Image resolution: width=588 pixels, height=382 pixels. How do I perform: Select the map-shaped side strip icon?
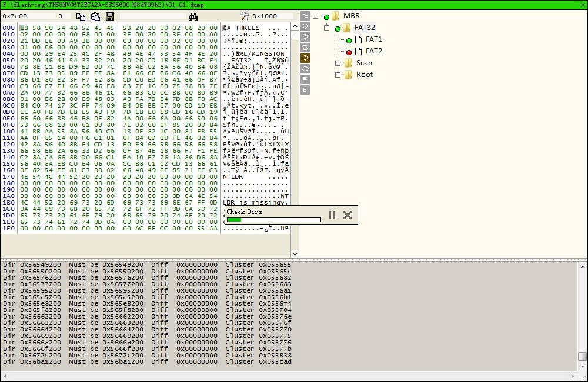pos(305,47)
